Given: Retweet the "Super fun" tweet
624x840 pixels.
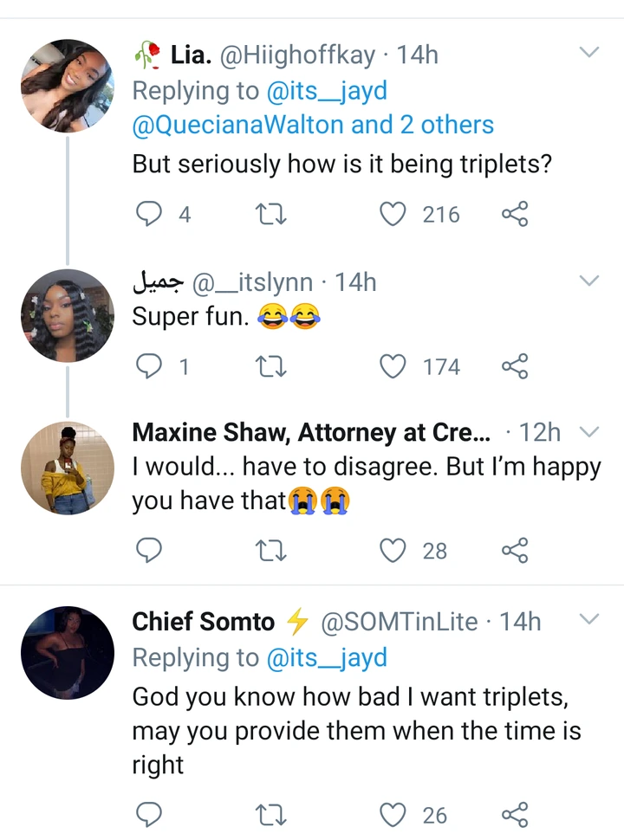Looking at the screenshot, I should pos(272,367).
